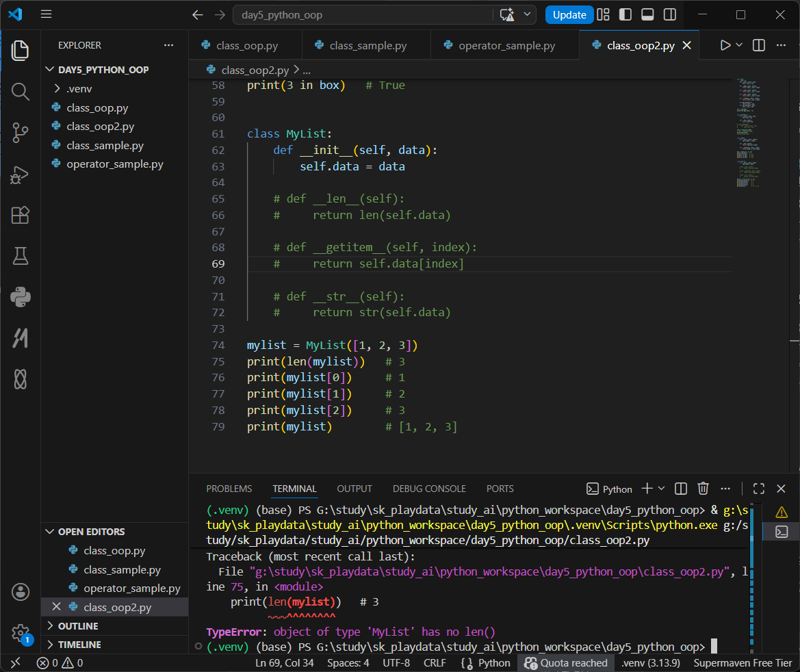The image size is (800, 672).
Task: Split the terminal panel
Action: (681, 489)
